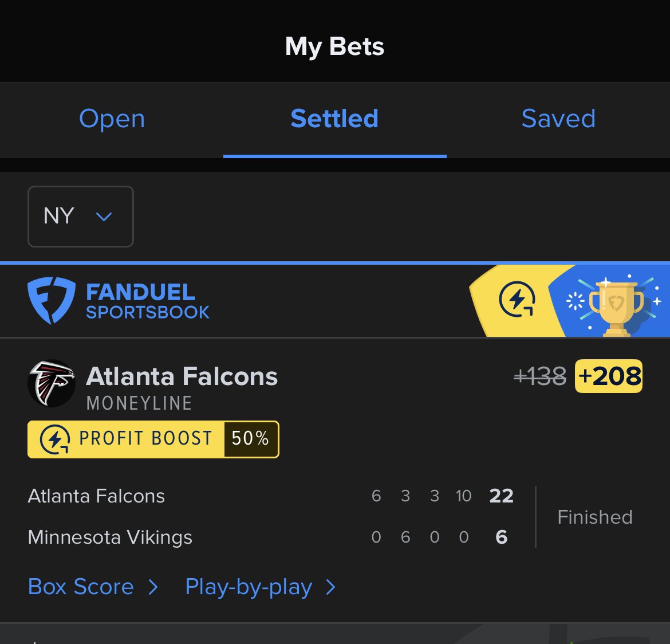Click the FanDuel shield logo icon
The image size is (670, 644).
(x=51, y=300)
